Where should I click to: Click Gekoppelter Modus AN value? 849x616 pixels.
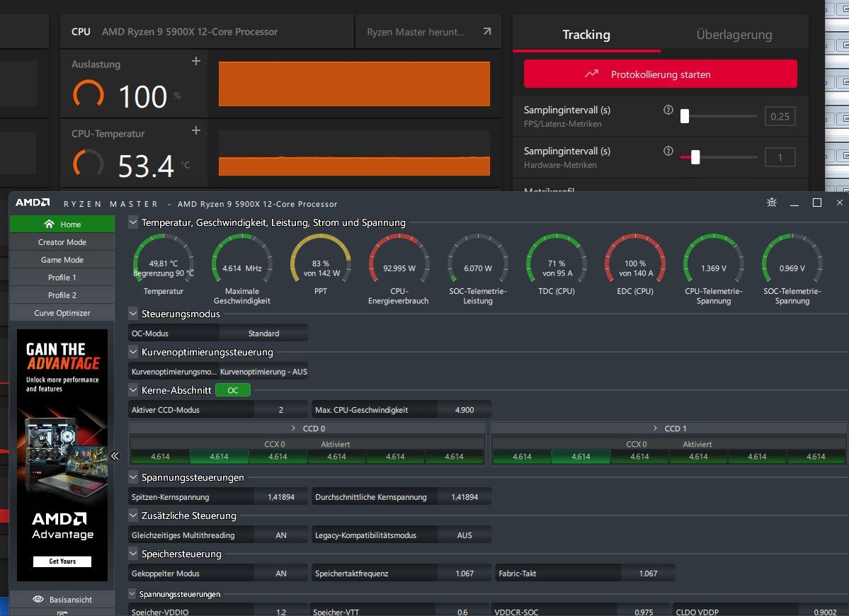click(x=281, y=574)
